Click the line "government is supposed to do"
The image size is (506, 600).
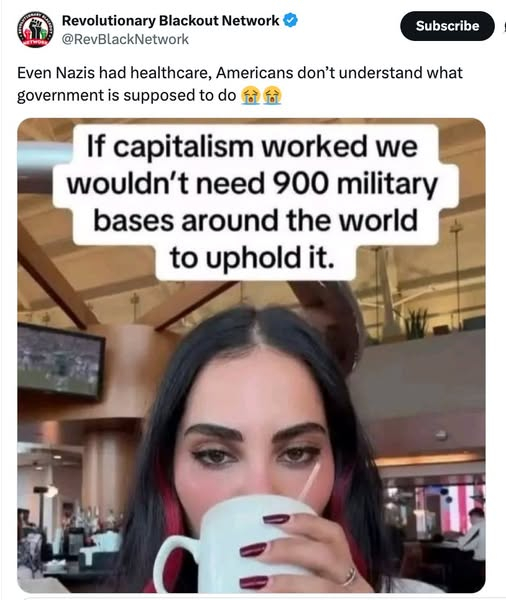tap(126, 96)
